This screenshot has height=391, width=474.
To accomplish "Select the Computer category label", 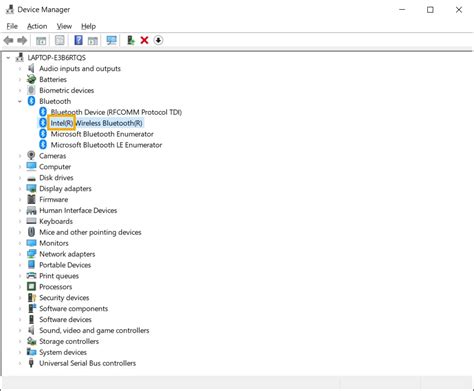I will pos(55,167).
